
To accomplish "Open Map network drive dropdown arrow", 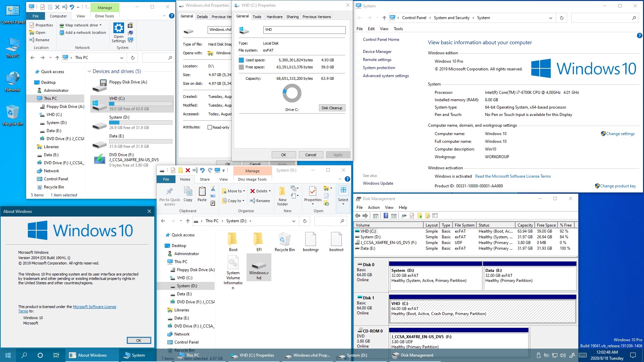I will point(100,25).
